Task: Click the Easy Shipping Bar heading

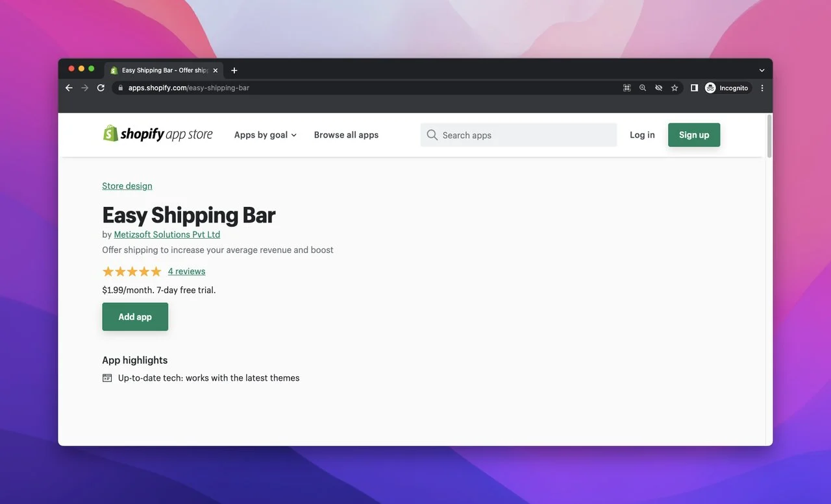Action: click(x=189, y=215)
